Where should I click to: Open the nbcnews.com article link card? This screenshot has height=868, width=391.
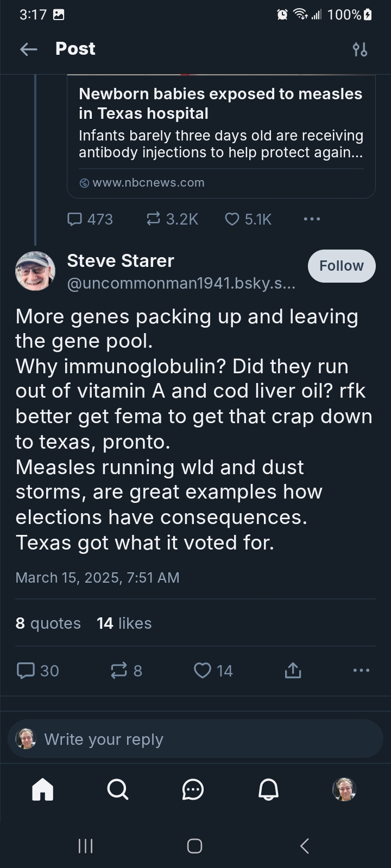coord(221,137)
